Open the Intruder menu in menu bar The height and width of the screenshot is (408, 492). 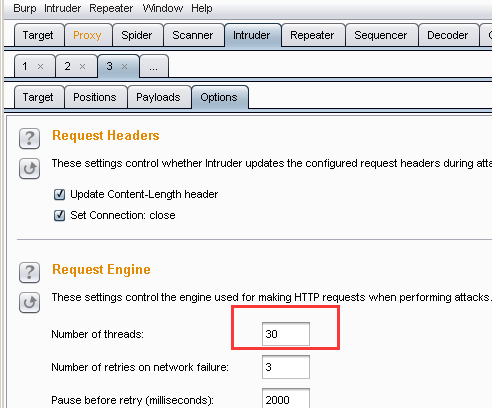tap(62, 8)
